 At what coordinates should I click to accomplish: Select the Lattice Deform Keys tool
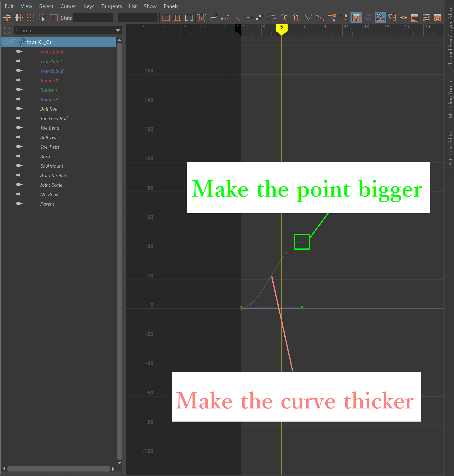30,17
